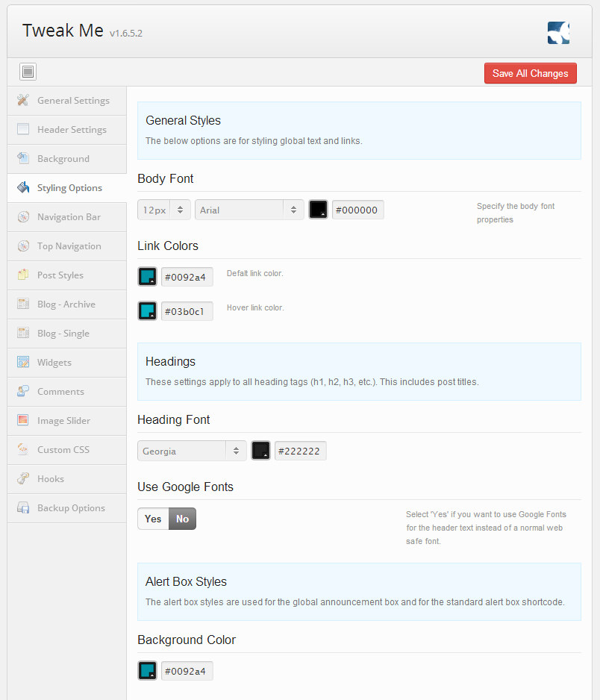Click the Backup Options disk icon
The image size is (600, 700).
click(23, 508)
